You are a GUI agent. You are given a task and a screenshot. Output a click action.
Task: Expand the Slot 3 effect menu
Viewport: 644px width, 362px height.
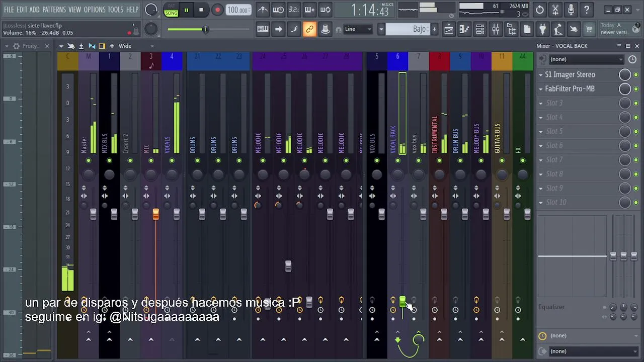pyautogui.click(x=541, y=103)
